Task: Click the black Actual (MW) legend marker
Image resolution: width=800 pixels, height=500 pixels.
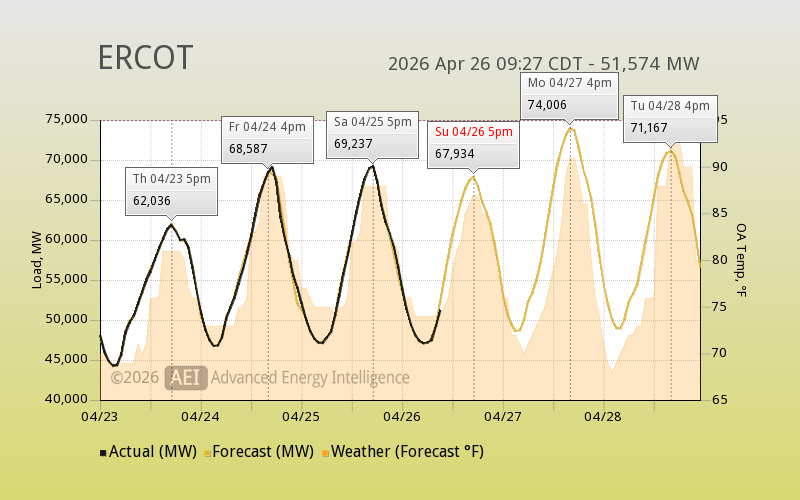Action: 103,453
